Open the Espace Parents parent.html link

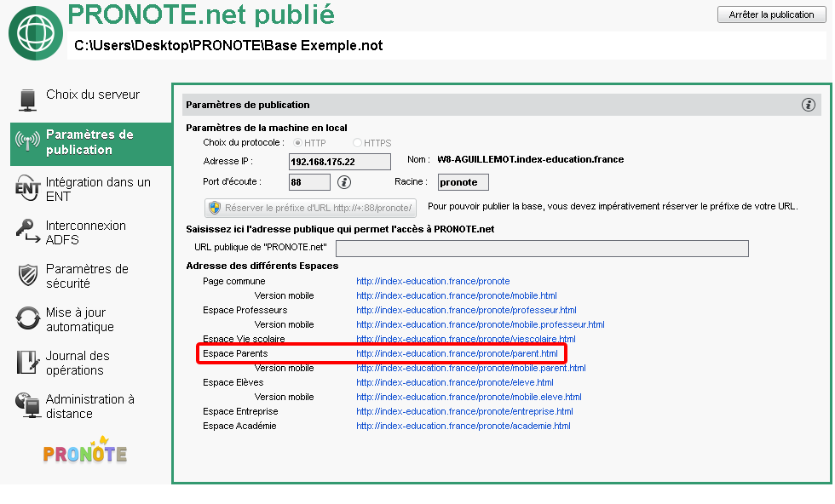click(x=457, y=353)
